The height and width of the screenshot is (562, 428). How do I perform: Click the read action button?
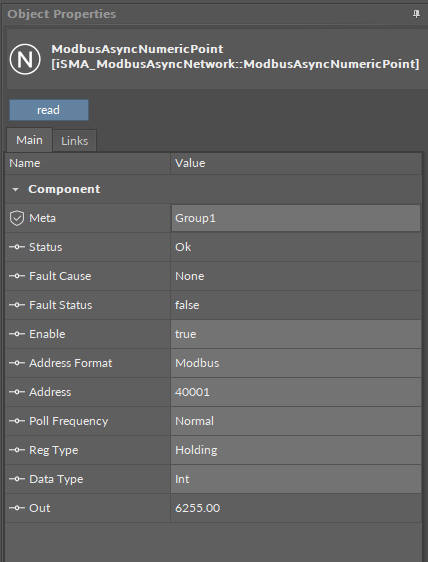click(x=49, y=110)
